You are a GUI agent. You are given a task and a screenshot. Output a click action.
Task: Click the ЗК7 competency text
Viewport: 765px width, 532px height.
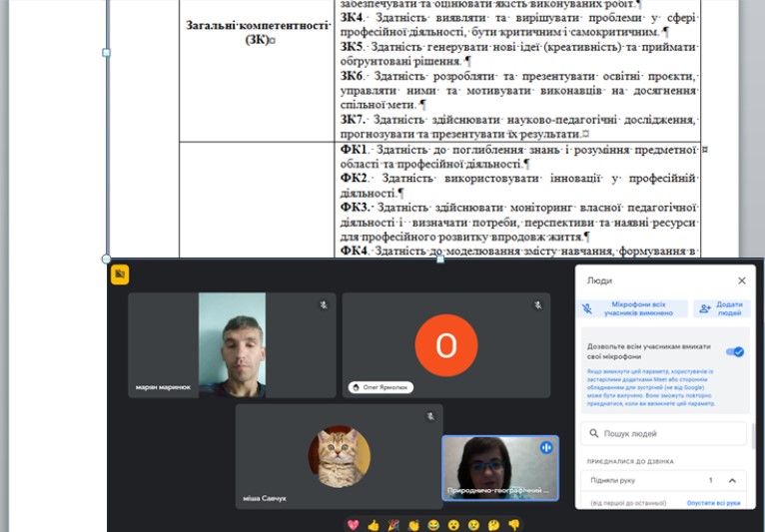(517, 127)
